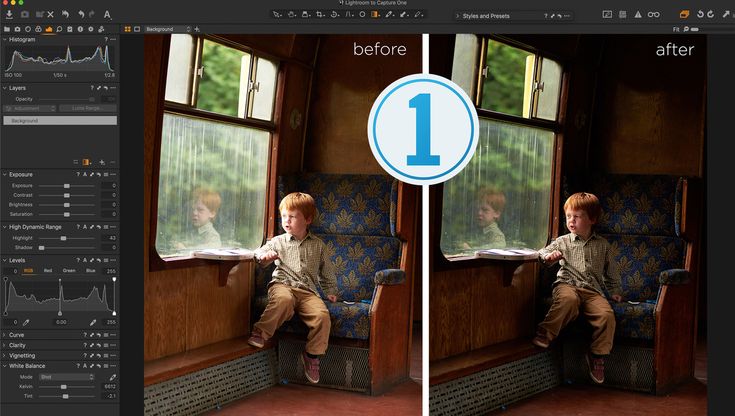Select the Spot removal circle tool
735x416 pixels.
coord(362,15)
